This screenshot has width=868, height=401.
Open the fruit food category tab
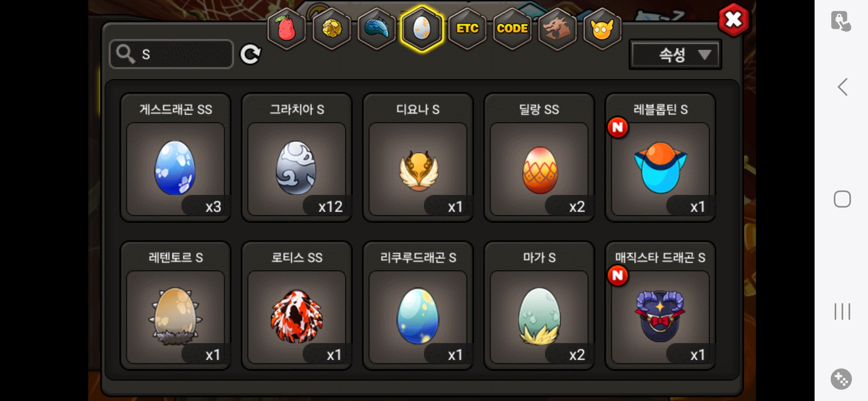[x=286, y=29]
